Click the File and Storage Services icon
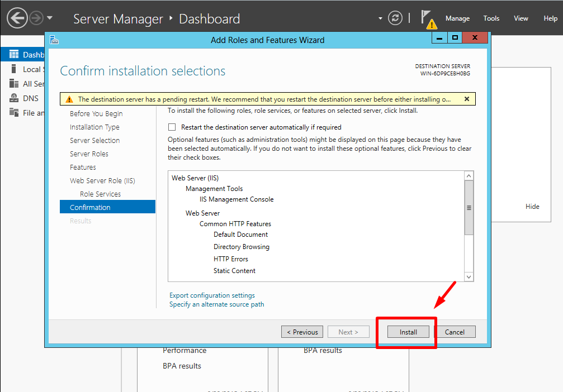 tap(13, 112)
